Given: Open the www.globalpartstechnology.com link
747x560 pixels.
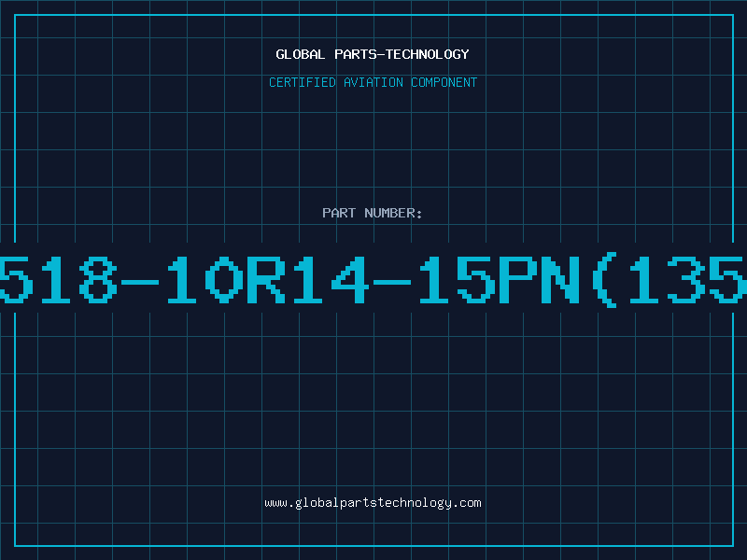Looking at the screenshot, I should click(373, 503).
